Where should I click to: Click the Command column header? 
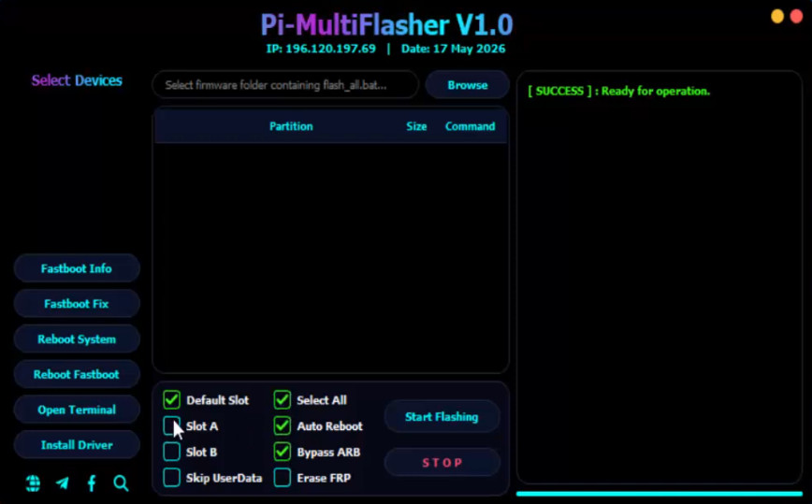click(x=471, y=126)
